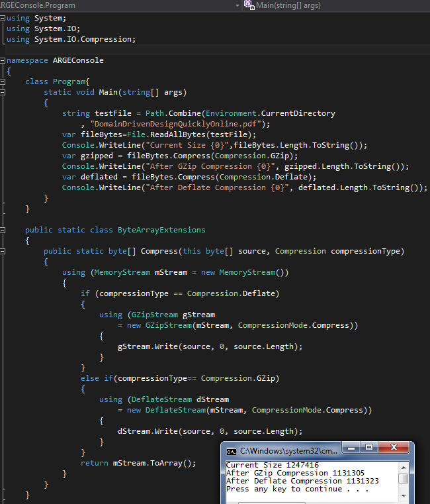Collapse the ARGEConsole namespace block
The height and width of the screenshot is (504, 430).
coord(3,60)
